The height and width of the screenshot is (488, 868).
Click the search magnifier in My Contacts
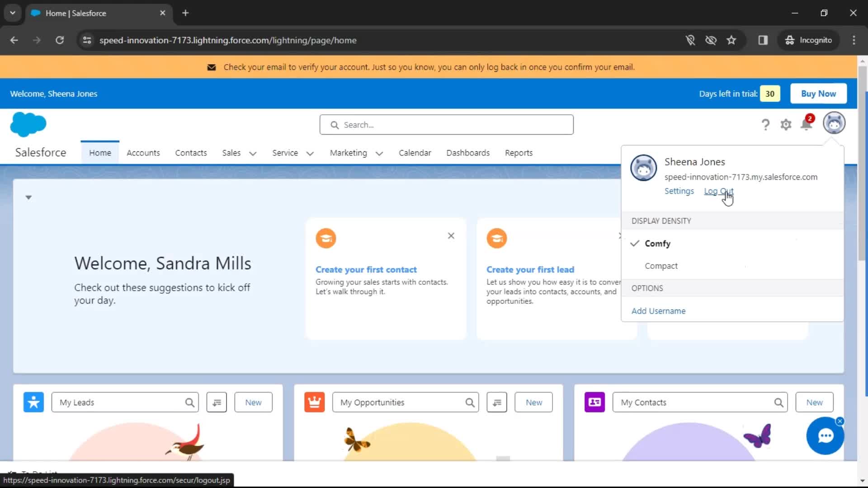[778, 403]
